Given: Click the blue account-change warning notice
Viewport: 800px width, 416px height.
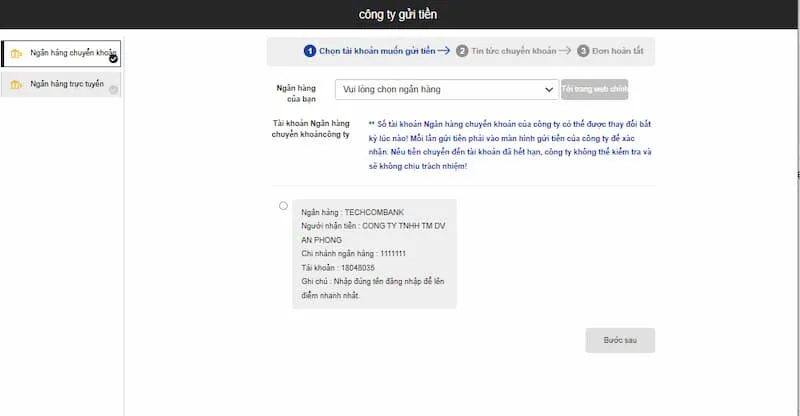Looking at the screenshot, I should pos(510,145).
